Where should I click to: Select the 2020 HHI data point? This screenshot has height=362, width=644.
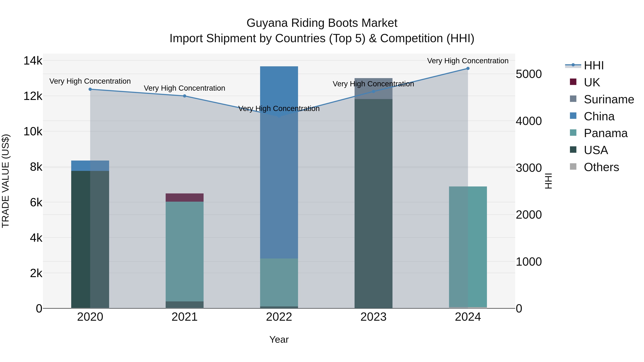click(90, 89)
